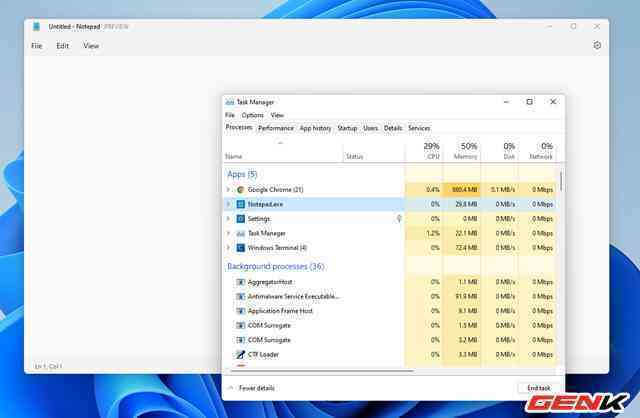Select the Processes tab
The height and width of the screenshot is (418, 640).
pos(239,127)
